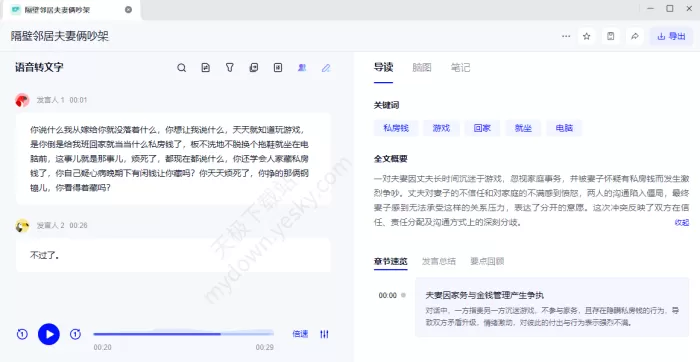700x362 pixels.
Task: Rewind audio with the back-skip icon
Action: 22,334
